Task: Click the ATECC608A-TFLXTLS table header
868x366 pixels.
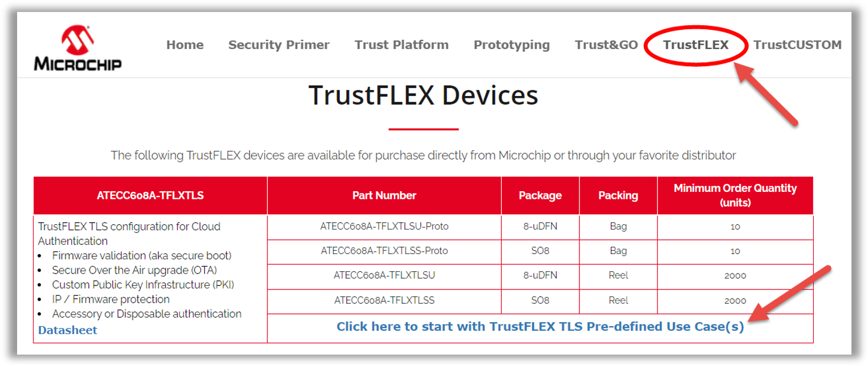Action: click(x=150, y=195)
